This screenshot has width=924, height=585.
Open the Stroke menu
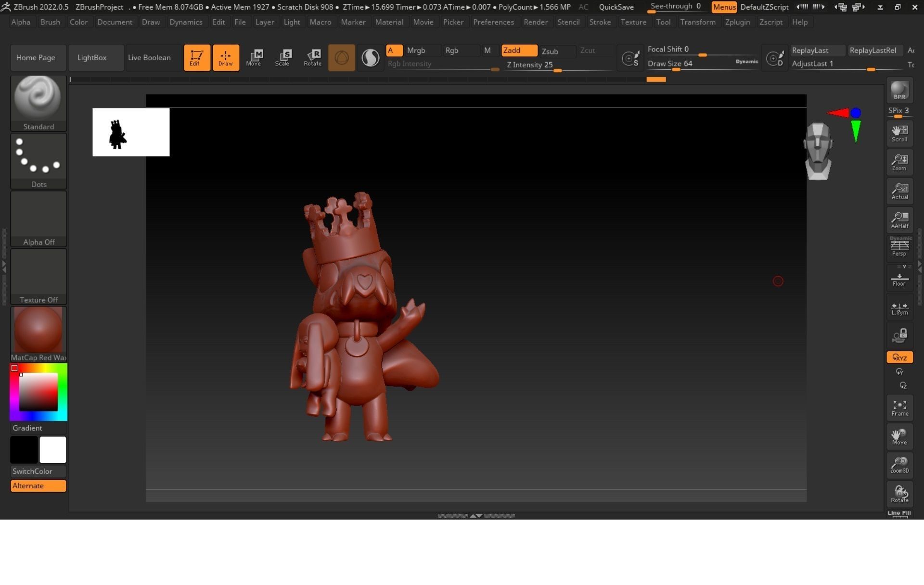click(x=600, y=22)
